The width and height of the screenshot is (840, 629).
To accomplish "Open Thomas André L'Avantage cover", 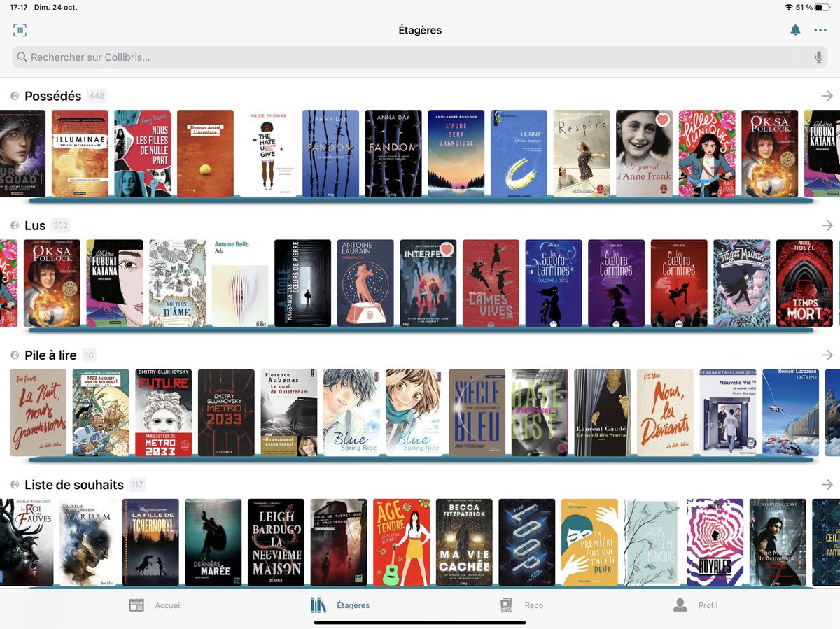I will click(x=205, y=153).
